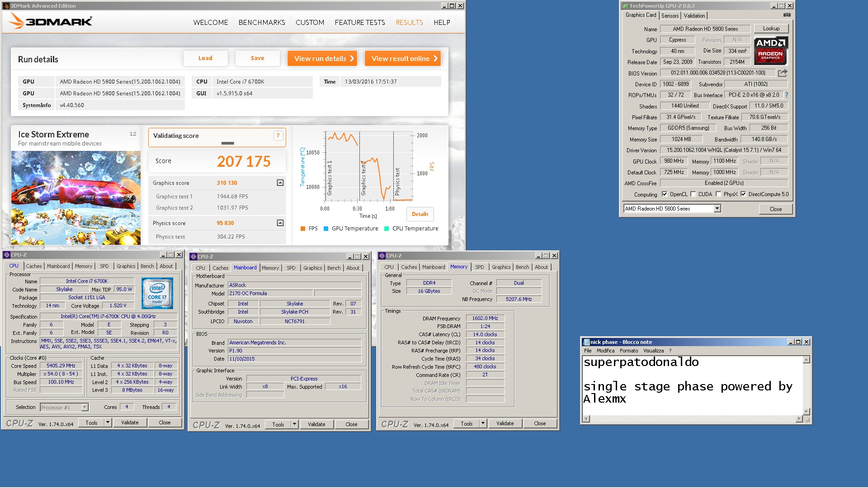Click the Bus Interface question mark icon

pos(787,95)
